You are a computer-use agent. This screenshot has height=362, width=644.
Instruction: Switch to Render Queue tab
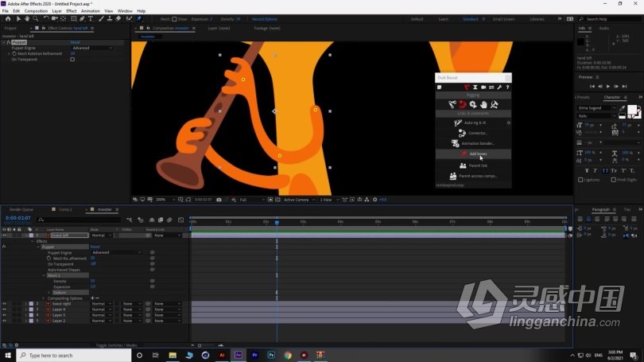tap(21, 209)
